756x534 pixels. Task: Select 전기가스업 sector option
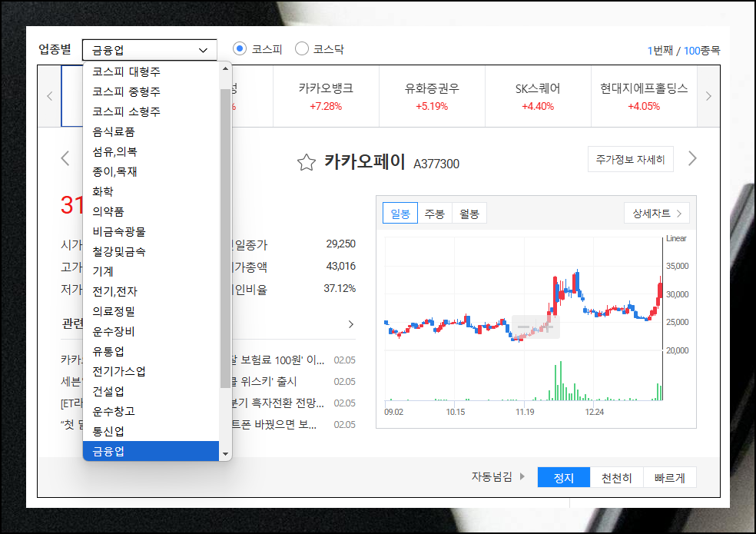151,371
